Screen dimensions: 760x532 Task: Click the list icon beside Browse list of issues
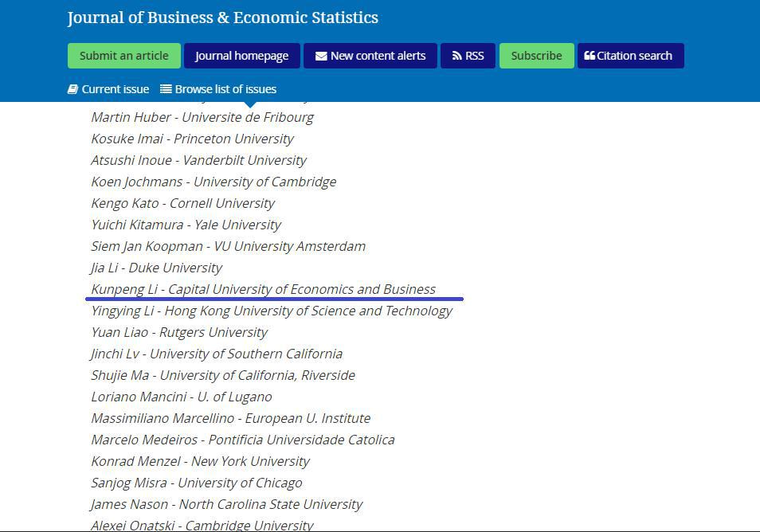tap(166, 89)
